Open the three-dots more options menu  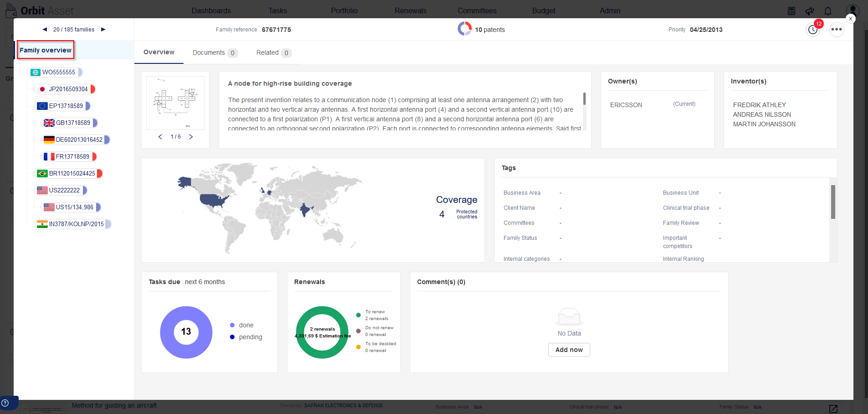[x=837, y=30]
